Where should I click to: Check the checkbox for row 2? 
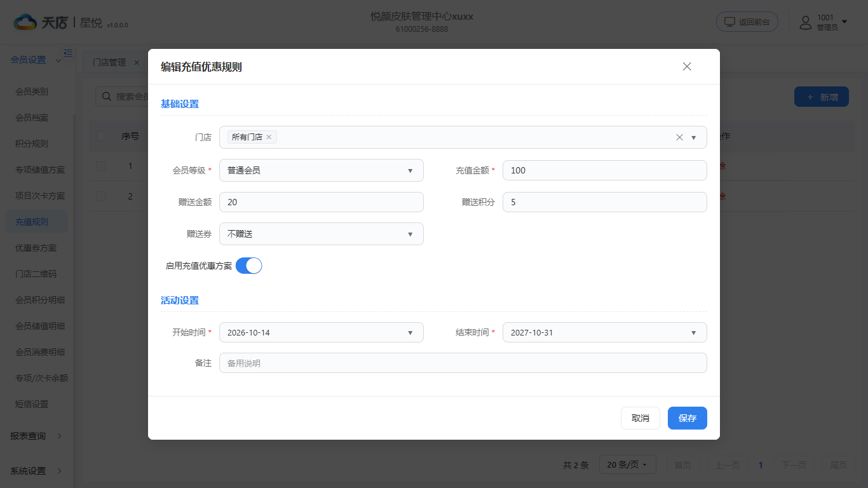[101, 196]
